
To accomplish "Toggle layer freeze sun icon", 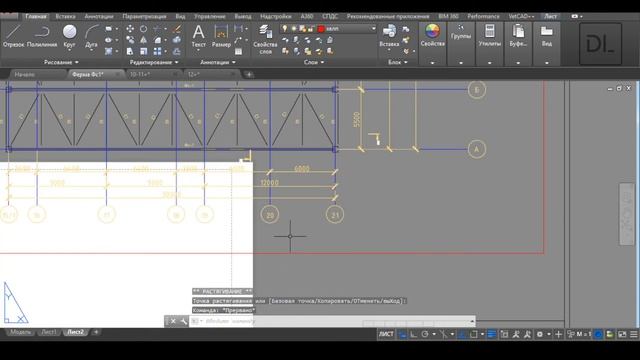I will [293, 29].
